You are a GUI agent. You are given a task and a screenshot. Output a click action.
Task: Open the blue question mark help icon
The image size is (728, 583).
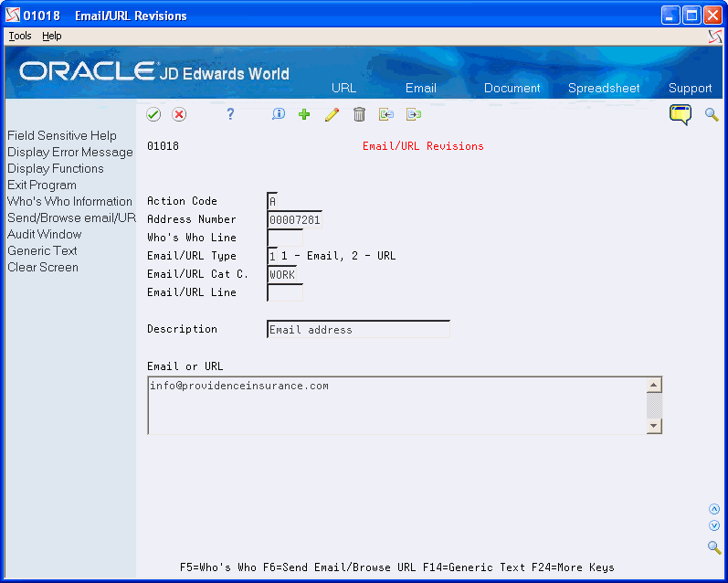tap(230, 114)
